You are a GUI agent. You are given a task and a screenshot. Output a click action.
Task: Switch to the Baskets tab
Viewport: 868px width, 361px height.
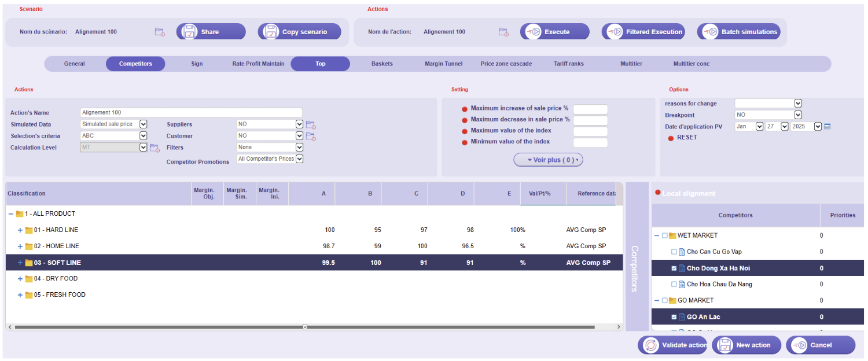[382, 64]
